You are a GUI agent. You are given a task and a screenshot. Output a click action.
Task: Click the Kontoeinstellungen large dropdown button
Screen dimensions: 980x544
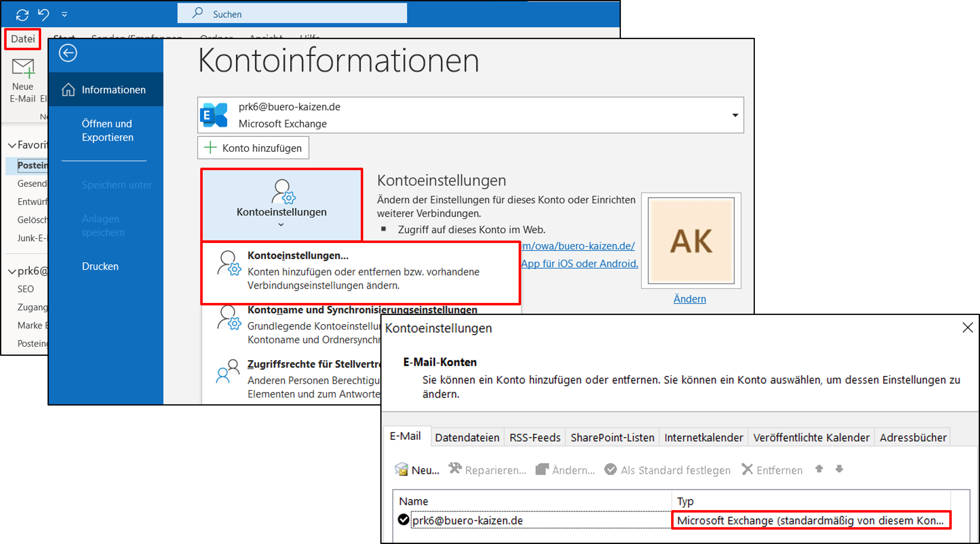point(282,205)
